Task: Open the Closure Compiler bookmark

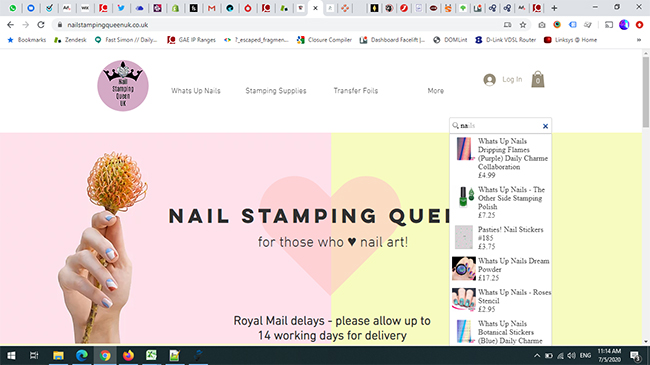Action: click(x=324, y=40)
